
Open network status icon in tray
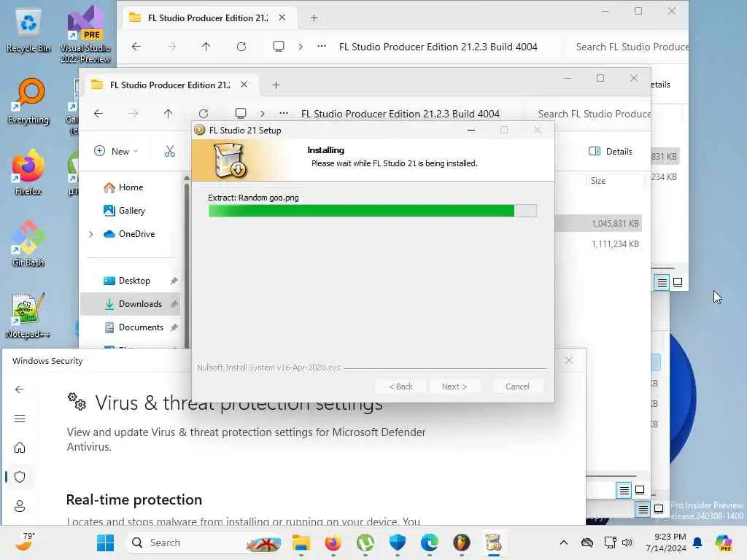click(x=610, y=542)
